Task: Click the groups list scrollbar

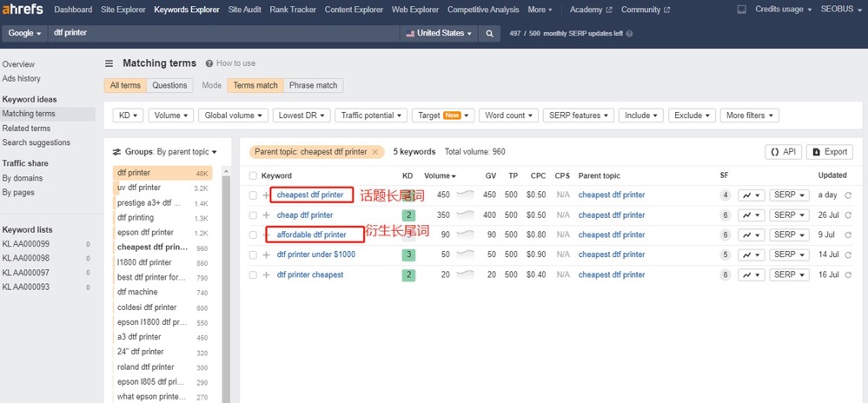Action: (x=226, y=287)
